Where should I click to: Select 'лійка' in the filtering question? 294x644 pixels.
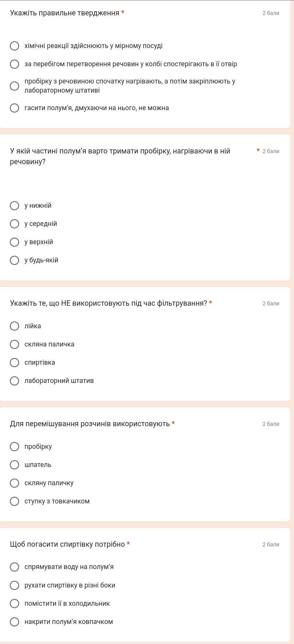click(x=14, y=326)
